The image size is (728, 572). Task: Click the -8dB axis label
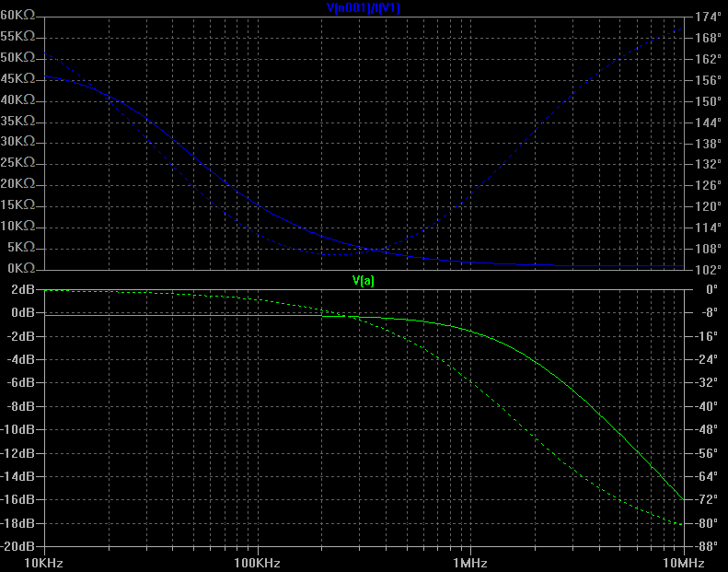pyautogui.click(x=21, y=406)
